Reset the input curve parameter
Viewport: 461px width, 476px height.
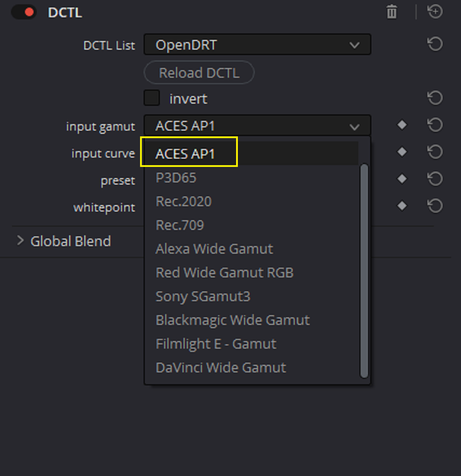coord(435,152)
